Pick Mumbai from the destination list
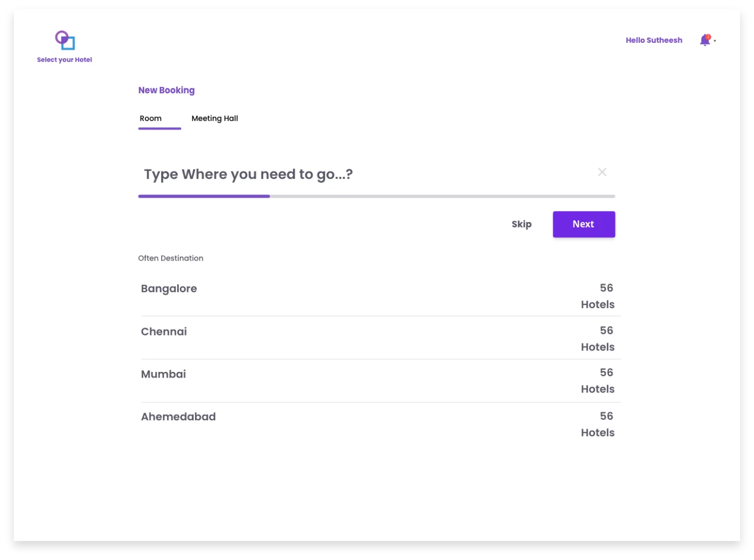 click(x=163, y=375)
